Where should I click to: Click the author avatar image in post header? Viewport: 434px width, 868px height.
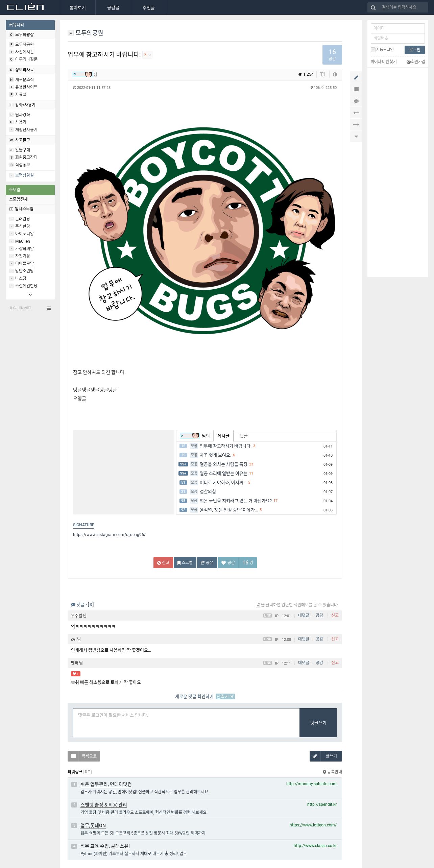[x=83, y=74]
